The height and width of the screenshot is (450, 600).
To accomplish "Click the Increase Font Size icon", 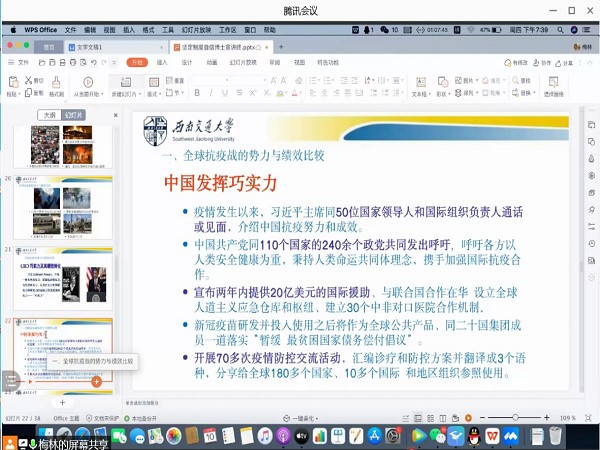I will pyautogui.click(x=274, y=80).
